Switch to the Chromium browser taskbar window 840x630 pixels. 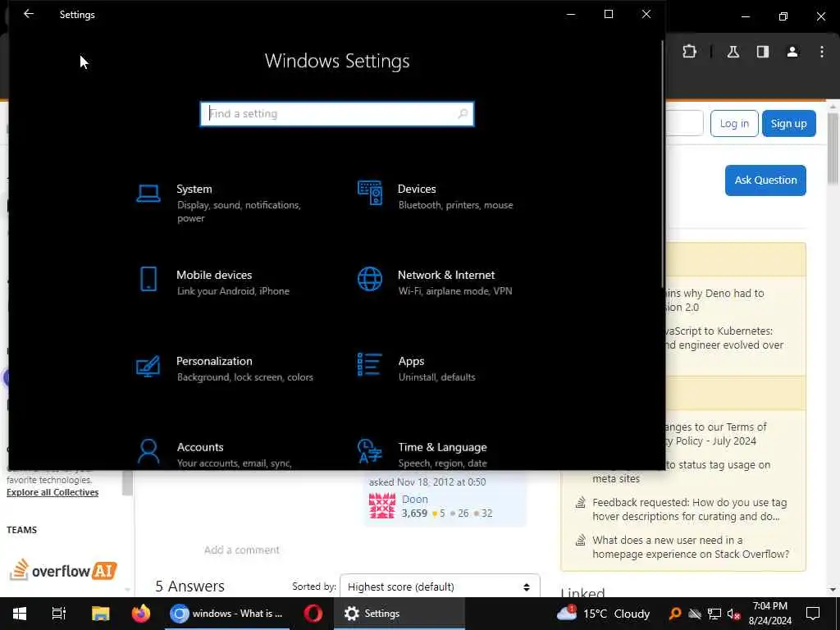pyautogui.click(x=227, y=614)
